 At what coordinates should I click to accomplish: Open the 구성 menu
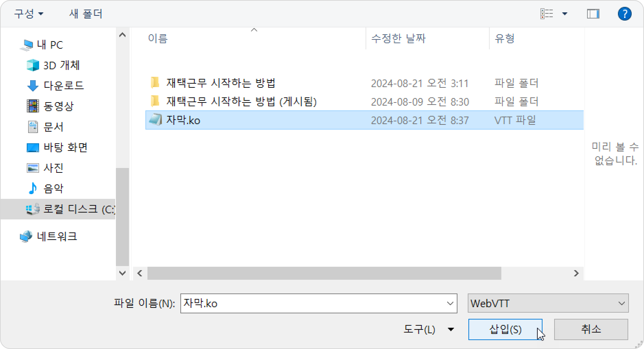[29, 14]
